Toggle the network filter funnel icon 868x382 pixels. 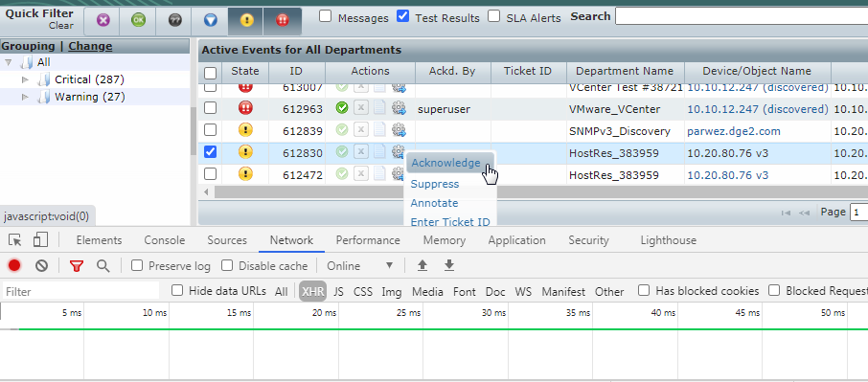coord(77,266)
